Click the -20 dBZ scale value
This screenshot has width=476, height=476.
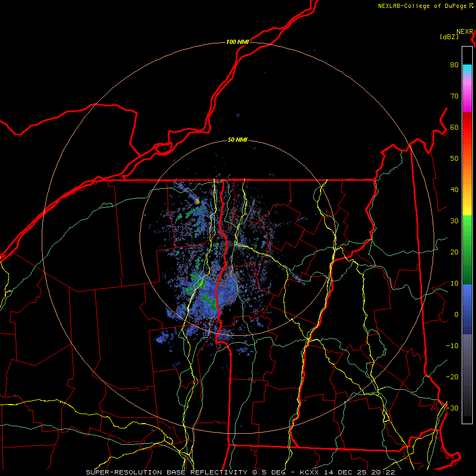[x=452, y=377]
